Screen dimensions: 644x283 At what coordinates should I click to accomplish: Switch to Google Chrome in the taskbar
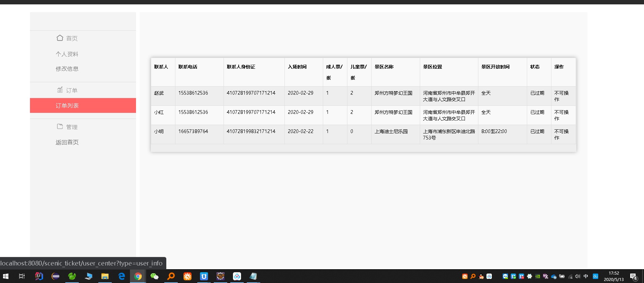(x=138, y=276)
